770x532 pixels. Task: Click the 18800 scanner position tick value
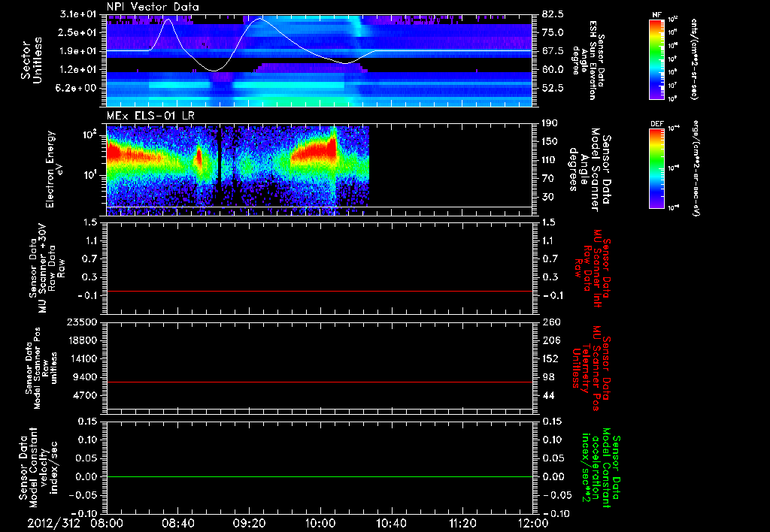click(x=81, y=340)
